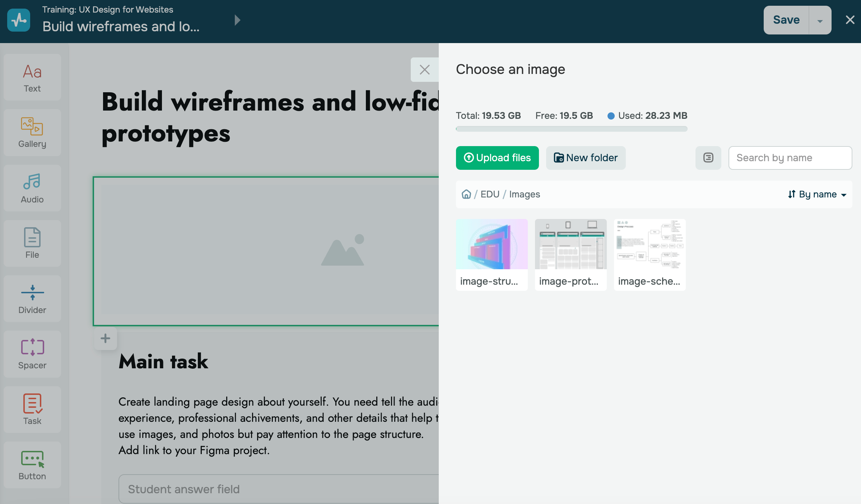Go to home folder in breadcrumb
861x504 pixels.
click(x=466, y=194)
